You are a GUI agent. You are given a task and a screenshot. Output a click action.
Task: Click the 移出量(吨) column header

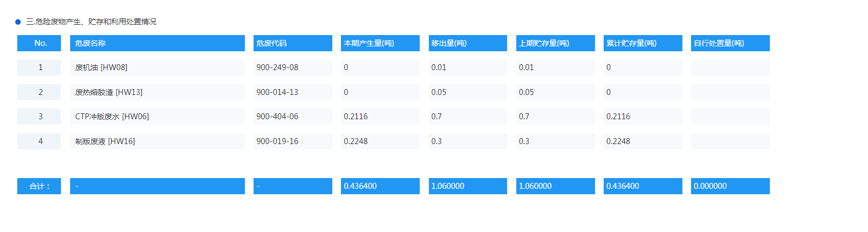tap(467, 43)
